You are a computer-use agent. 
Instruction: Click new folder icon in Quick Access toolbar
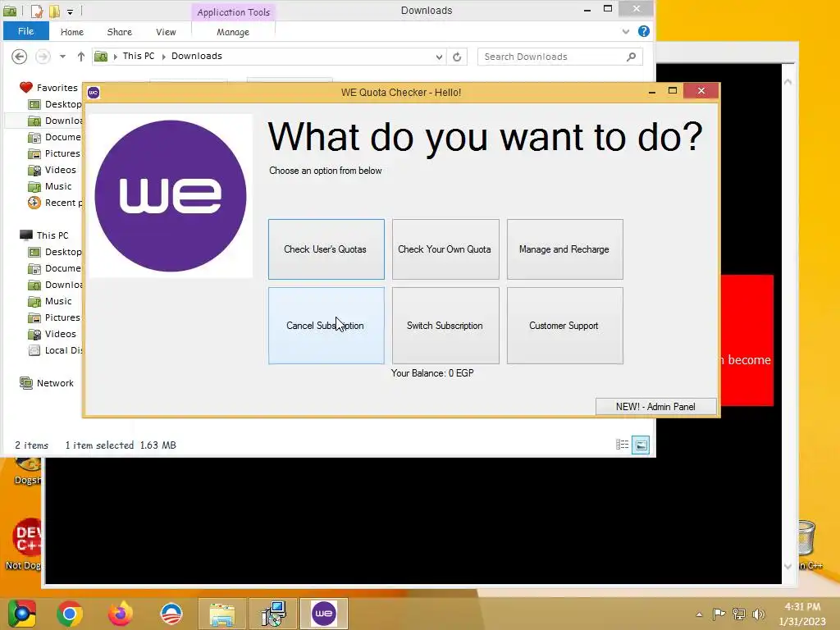pos(54,11)
